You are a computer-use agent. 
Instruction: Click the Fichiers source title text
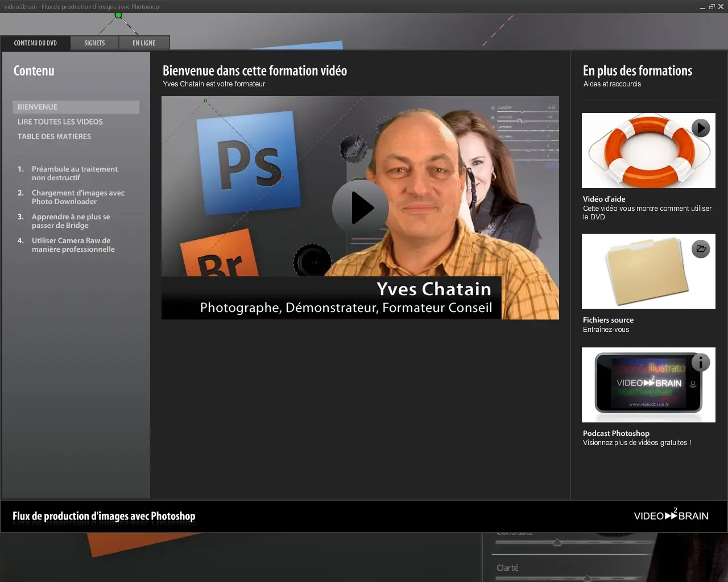(x=608, y=320)
